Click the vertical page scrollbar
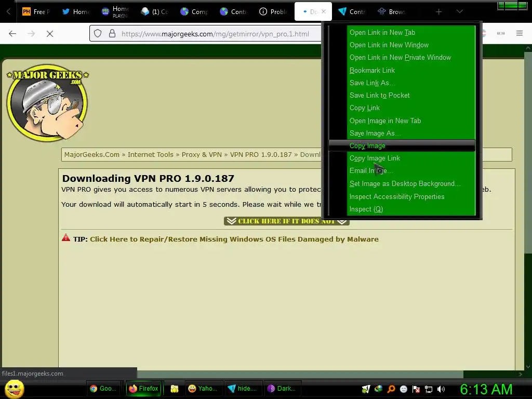 528,153
